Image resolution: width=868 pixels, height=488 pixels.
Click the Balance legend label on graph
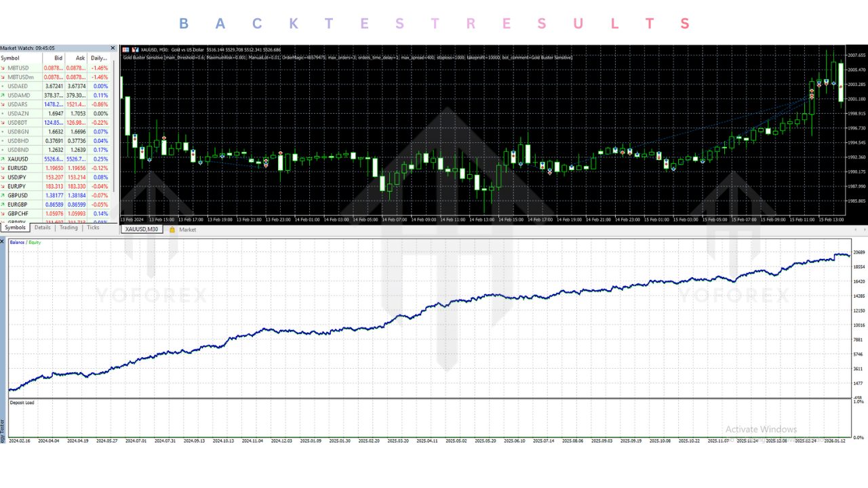18,242
